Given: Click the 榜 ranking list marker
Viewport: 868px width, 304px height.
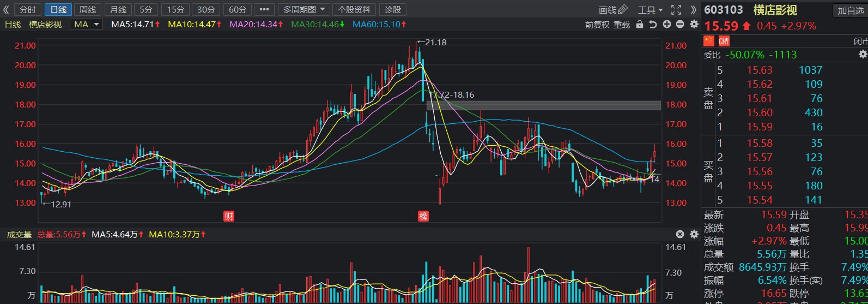Looking at the screenshot, I should click(x=423, y=216).
